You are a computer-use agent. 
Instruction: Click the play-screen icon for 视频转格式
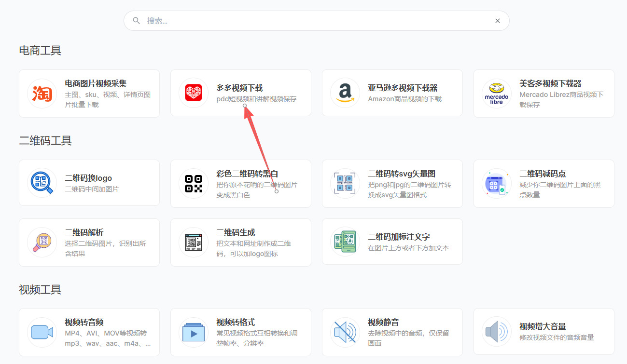coord(194,332)
